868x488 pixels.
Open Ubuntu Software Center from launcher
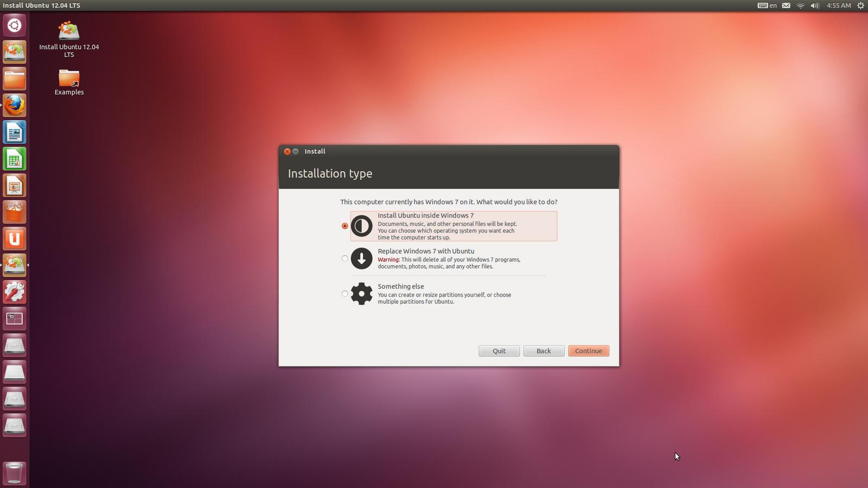15,212
